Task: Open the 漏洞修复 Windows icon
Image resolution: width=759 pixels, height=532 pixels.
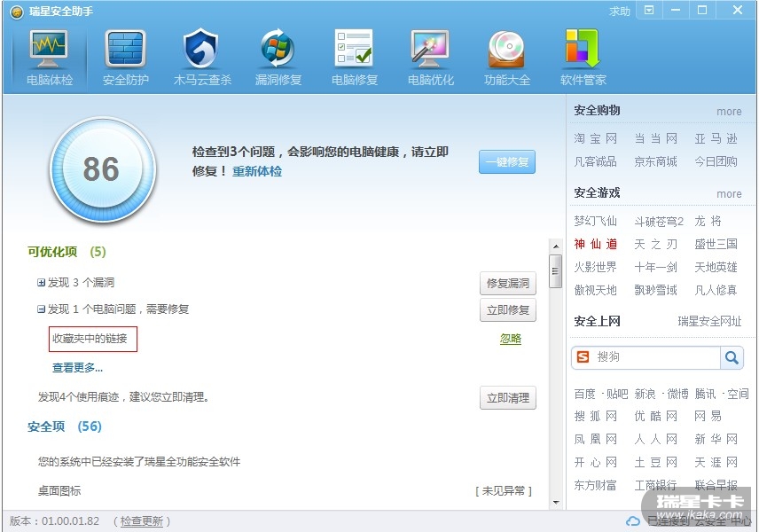Action: click(278, 49)
